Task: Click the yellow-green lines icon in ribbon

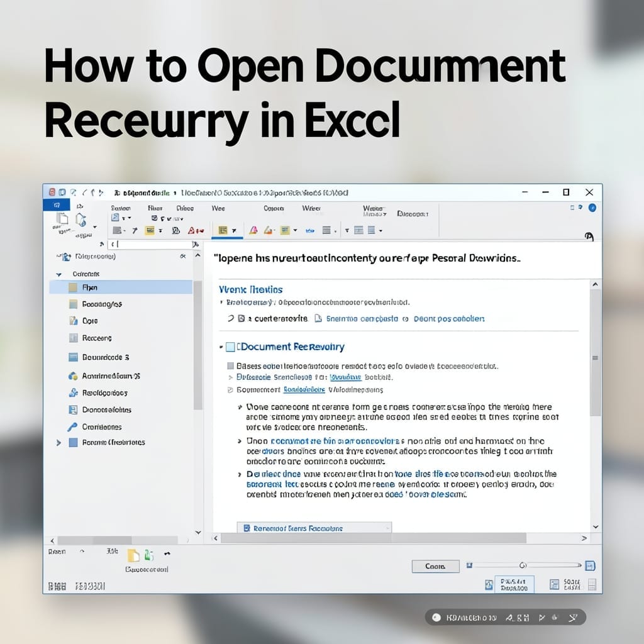Action: [285, 230]
